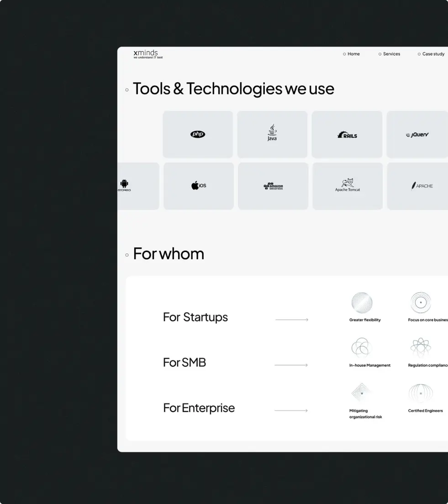
Task: Click the Focus on core business icon
Action: [421, 303]
